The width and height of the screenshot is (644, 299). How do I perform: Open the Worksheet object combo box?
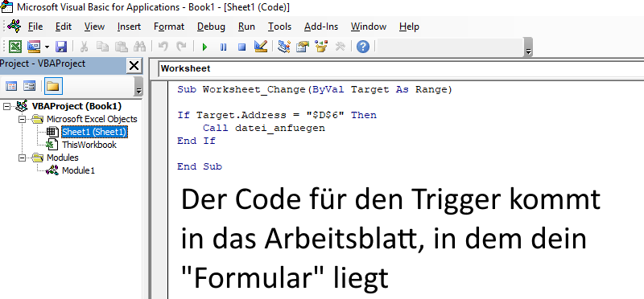coord(400,68)
